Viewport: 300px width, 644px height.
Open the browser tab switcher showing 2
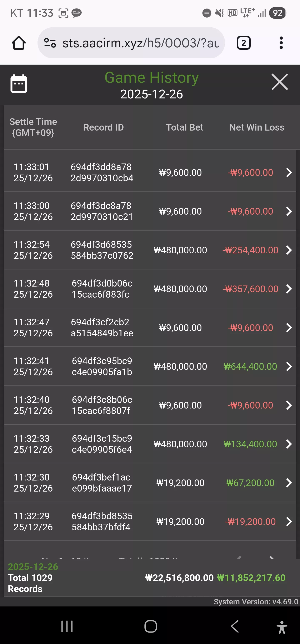(244, 43)
